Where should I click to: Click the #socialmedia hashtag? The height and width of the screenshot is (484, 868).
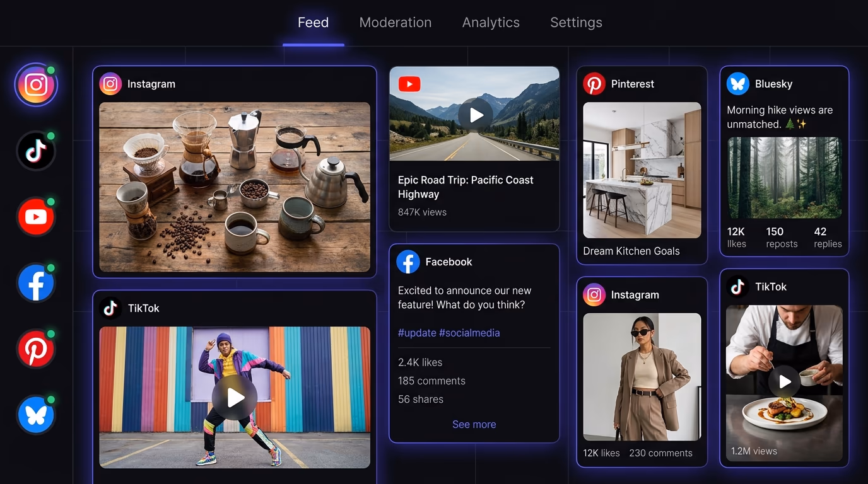pyautogui.click(x=469, y=333)
